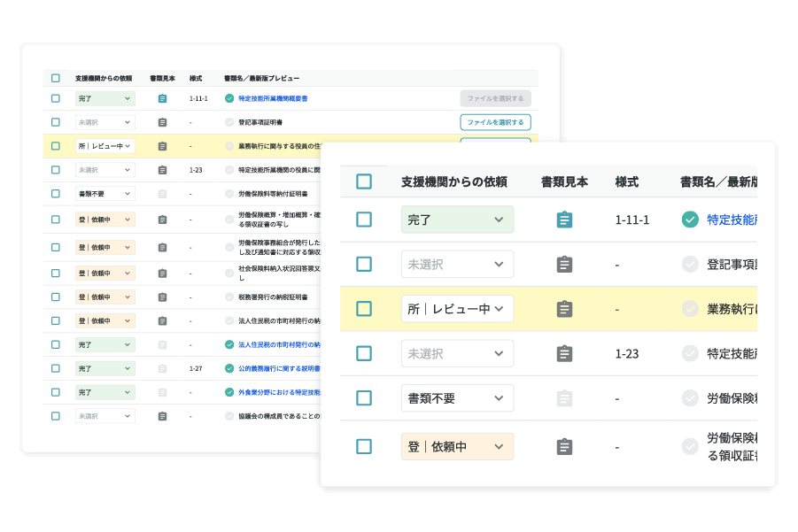Check the checkbox of enlarged 書類不要 row
The width and height of the screenshot is (798, 532).
[364, 398]
